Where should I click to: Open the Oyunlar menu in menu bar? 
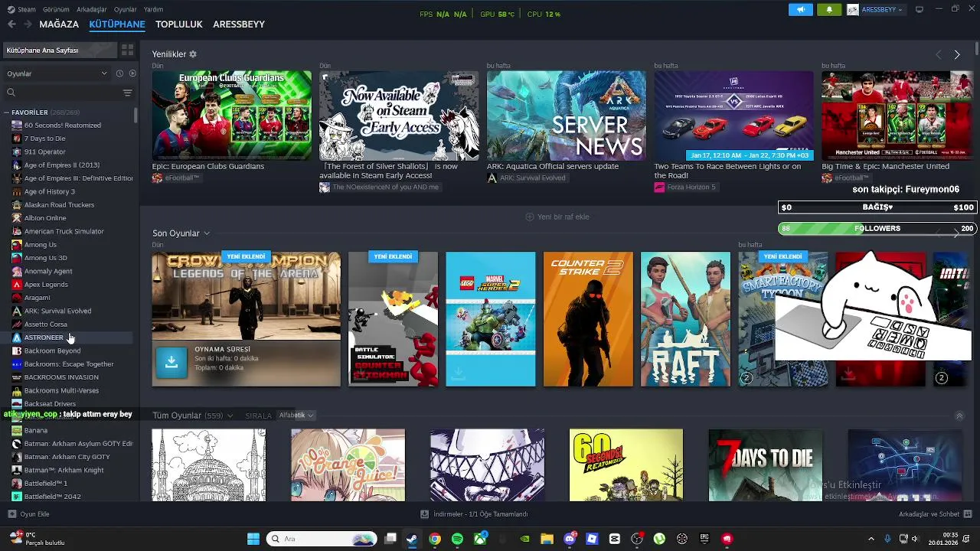click(126, 10)
